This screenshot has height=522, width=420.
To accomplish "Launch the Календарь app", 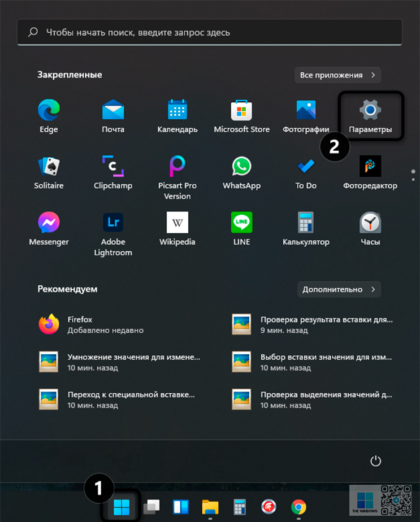I will [177, 116].
